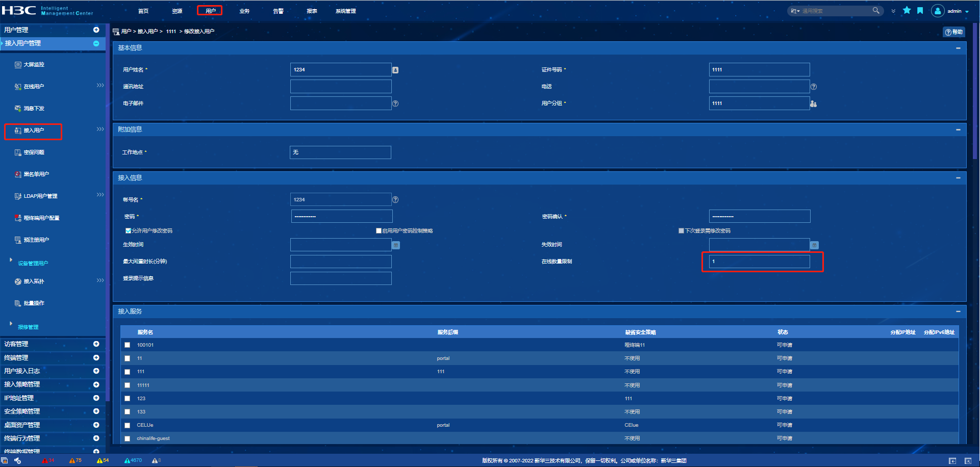This screenshot has width=980, height=467.
Task: Open 密保问题 in the sidebar
Action: tap(34, 152)
